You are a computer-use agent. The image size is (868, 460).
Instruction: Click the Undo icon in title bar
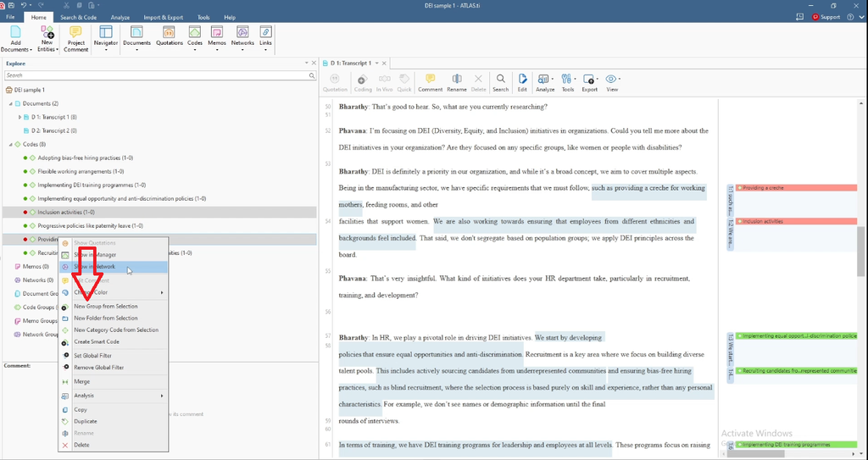coord(24,5)
